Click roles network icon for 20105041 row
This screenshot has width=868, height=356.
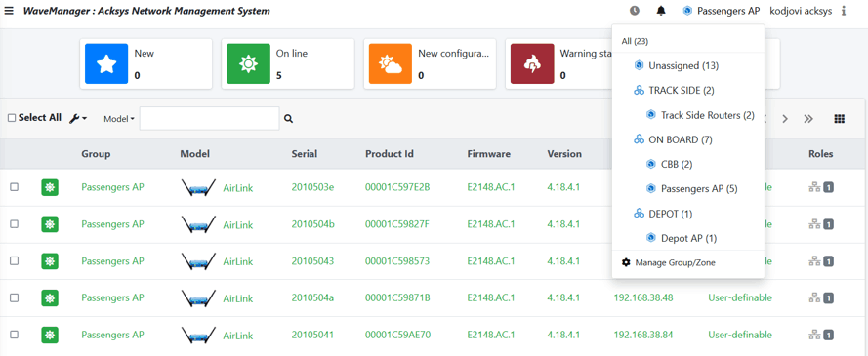[814, 335]
